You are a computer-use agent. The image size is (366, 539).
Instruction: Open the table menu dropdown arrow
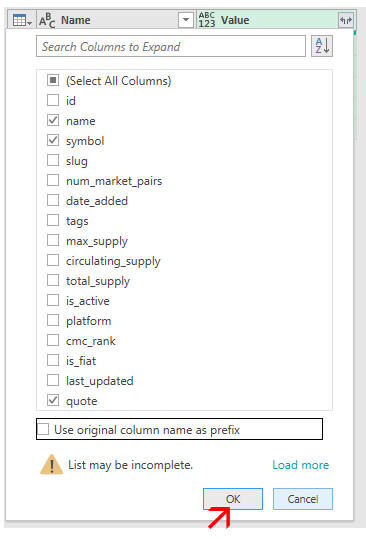[30, 23]
